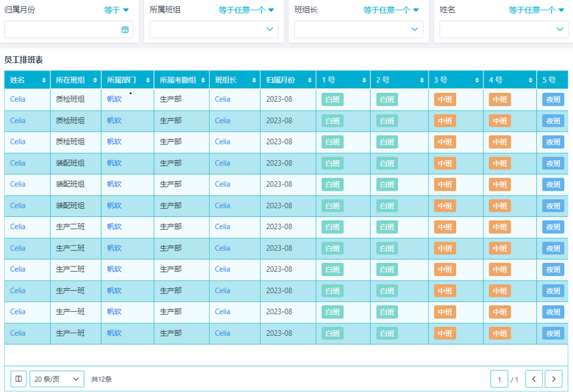The image size is (573, 392).
Task: Sort table by 归属月份 column
Action: 310,80
